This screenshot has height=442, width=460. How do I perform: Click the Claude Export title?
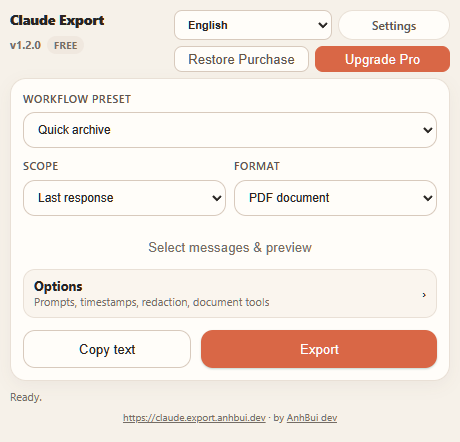click(x=57, y=20)
